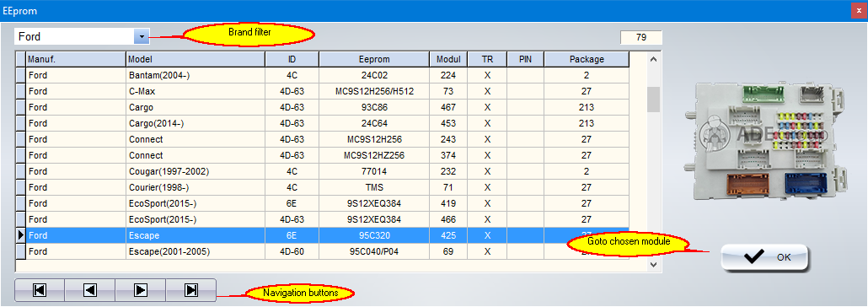Select the Cougar(1997-2002) row

click(322, 172)
